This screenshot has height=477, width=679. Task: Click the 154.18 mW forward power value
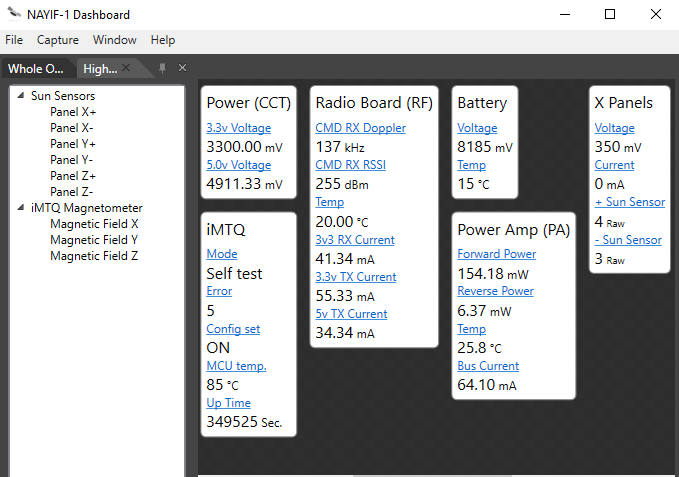[x=493, y=274]
